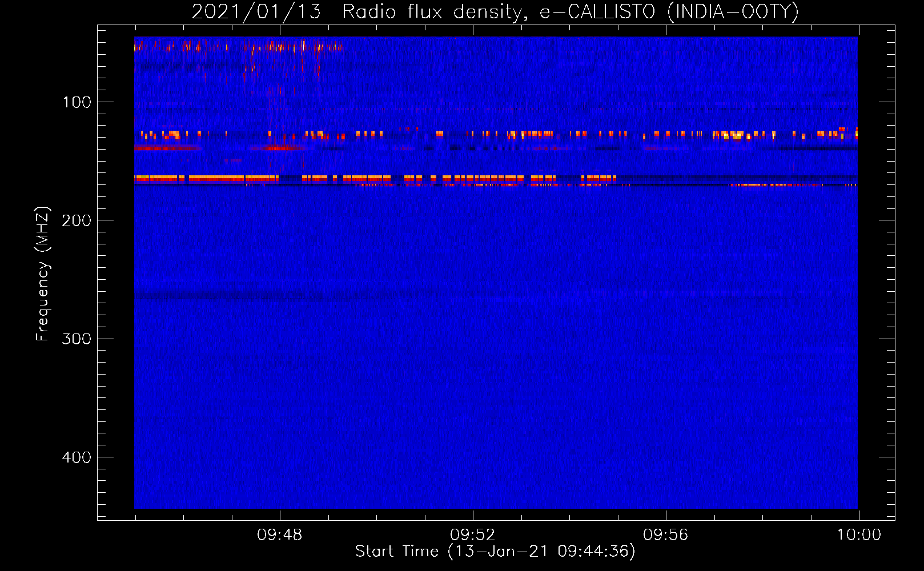Click the 400 frequency tick label

point(77,457)
